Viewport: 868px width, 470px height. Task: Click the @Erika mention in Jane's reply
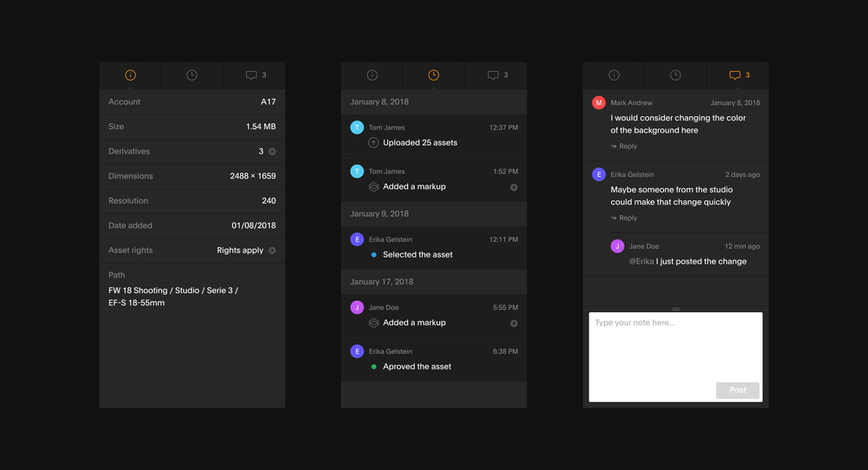click(641, 262)
